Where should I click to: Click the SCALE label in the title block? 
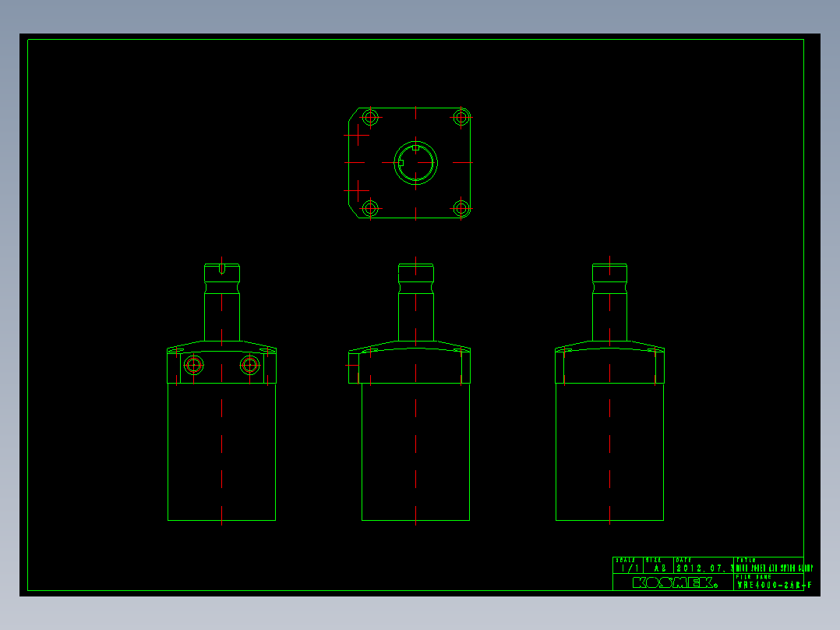tap(625, 561)
